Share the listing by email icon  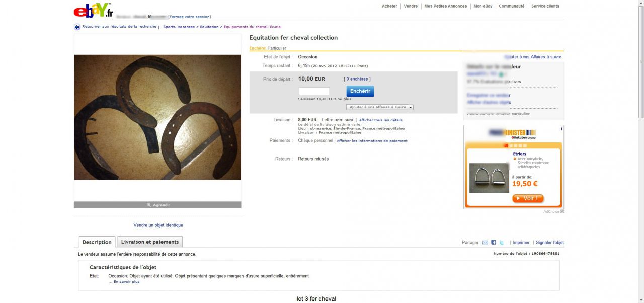(x=485, y=242)
